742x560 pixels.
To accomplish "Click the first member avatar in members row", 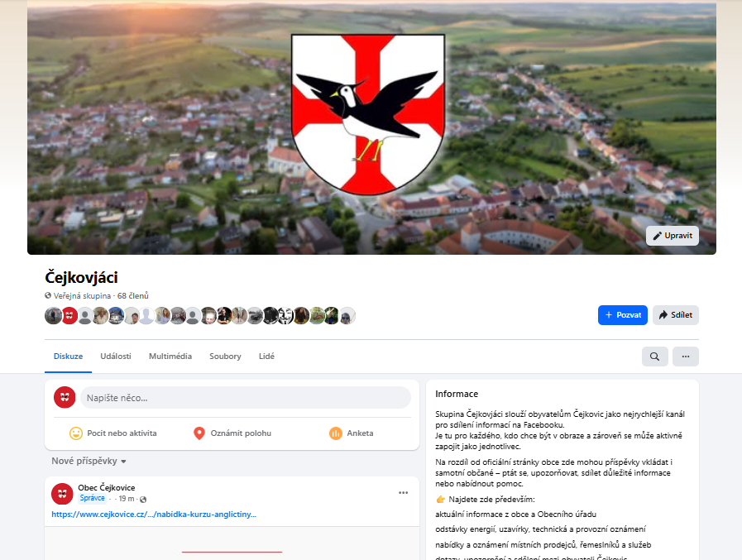I will pyautogui.click(x=53, y=316).
